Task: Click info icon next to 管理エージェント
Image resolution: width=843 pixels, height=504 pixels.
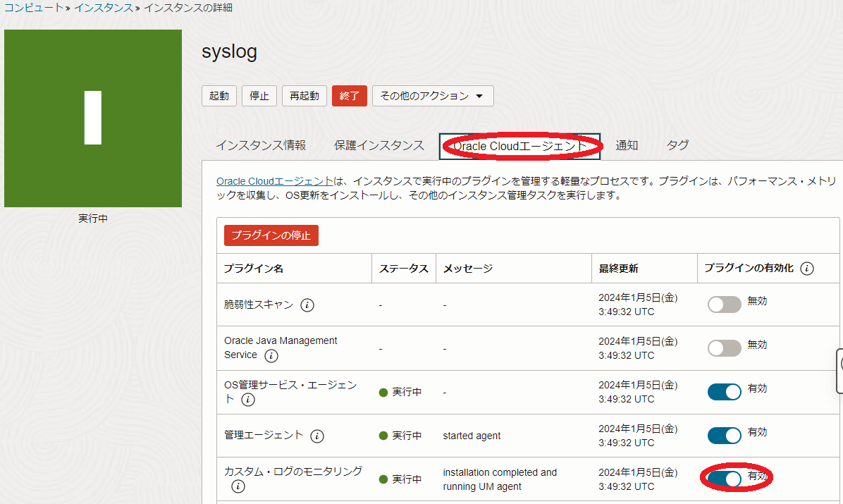Action: (317, 436)
